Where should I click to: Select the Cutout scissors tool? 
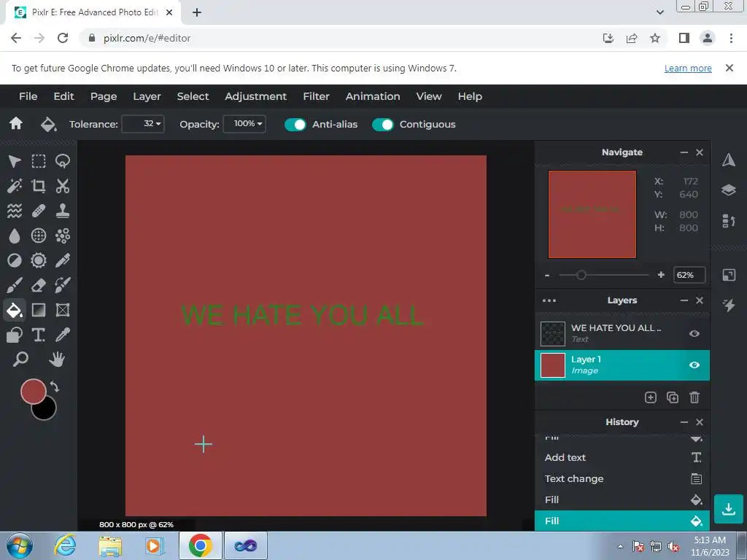(x=63, y=186)
